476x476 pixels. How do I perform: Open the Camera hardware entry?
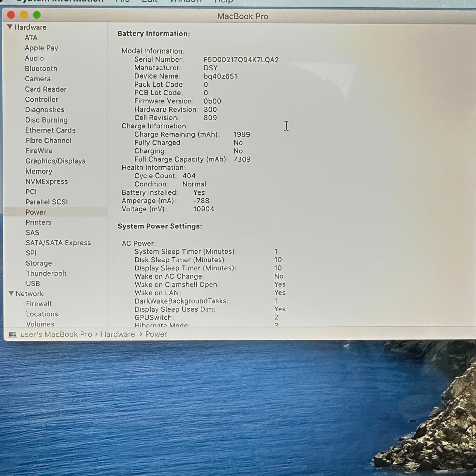[38, 79]
